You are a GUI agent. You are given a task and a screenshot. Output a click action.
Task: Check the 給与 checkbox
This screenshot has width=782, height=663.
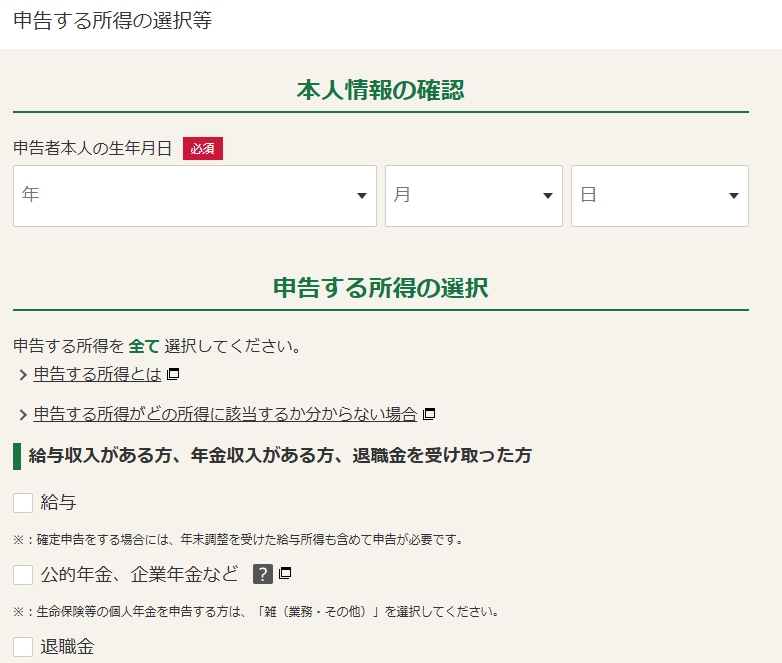pos(23,502)
